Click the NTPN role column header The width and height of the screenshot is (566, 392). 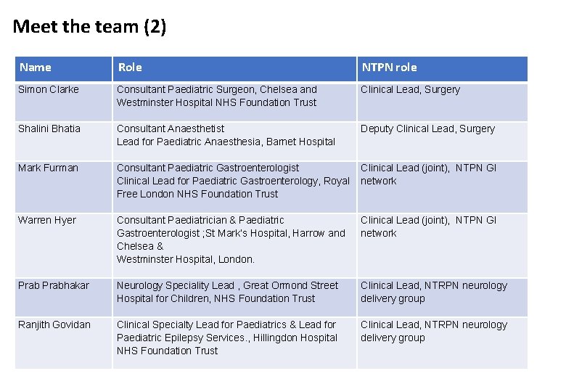[x=443, y=68]
